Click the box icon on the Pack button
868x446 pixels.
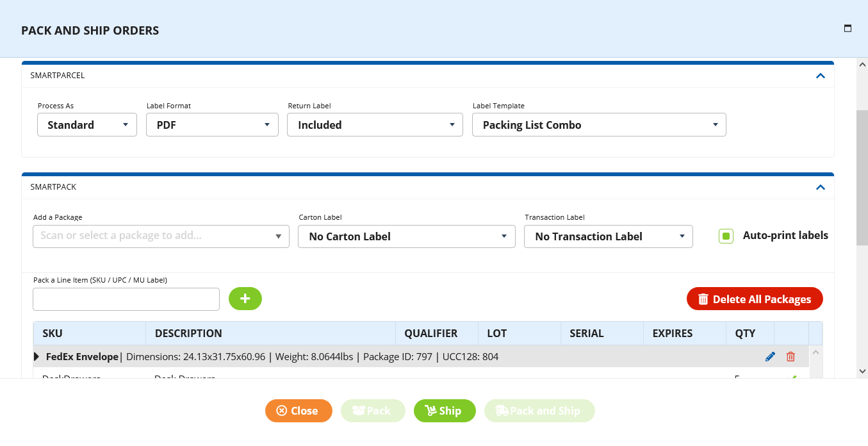(359, 411)
